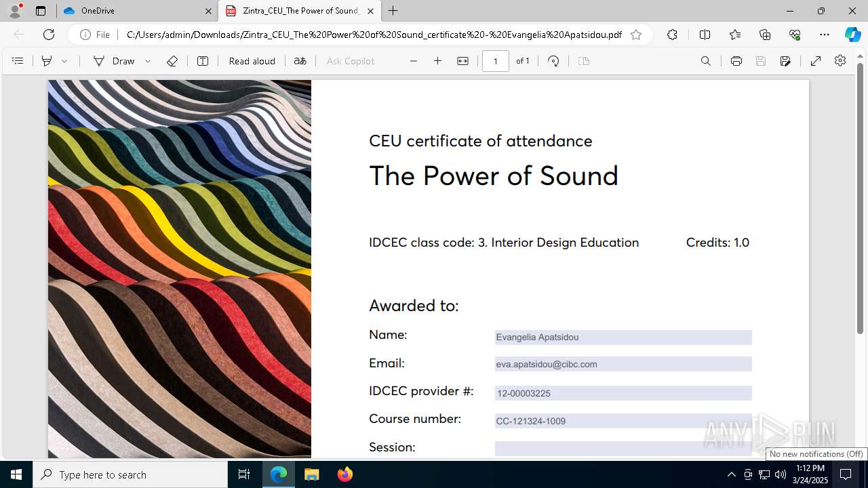Open the Windows Start menu
This screenshot has height=488, width=868.
(16, 474)
